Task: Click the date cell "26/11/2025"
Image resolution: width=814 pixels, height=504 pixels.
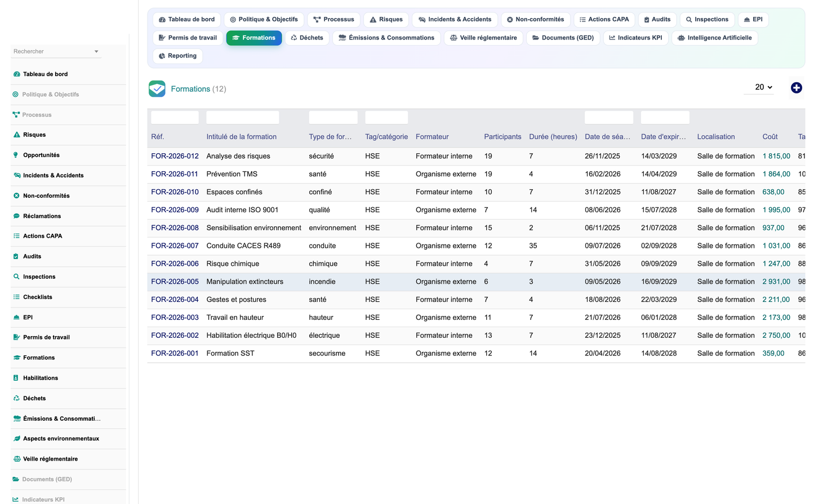Action: 602,156
